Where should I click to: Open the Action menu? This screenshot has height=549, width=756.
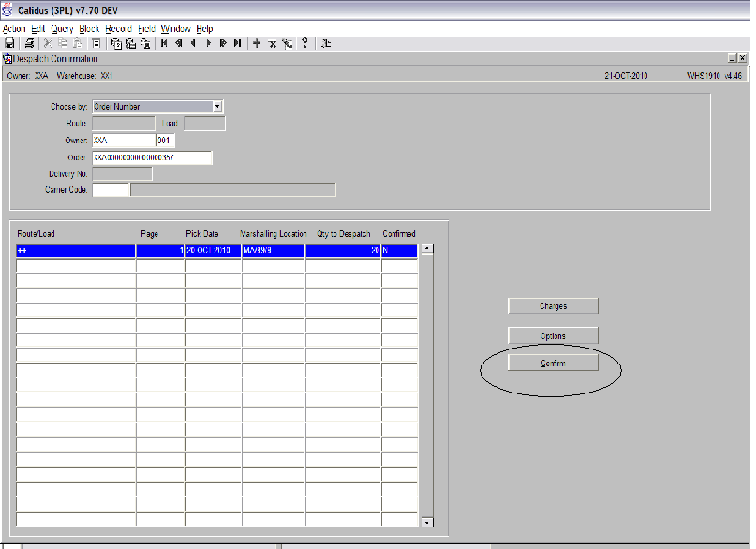tap(14, 29)
